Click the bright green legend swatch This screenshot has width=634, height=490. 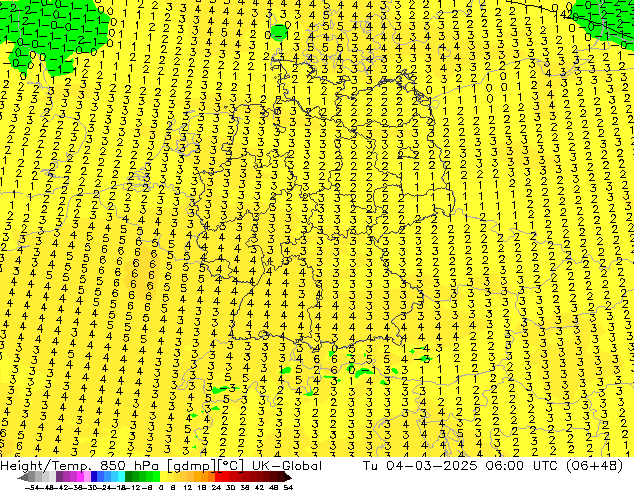pyautogui.click(x=156, y=477)
